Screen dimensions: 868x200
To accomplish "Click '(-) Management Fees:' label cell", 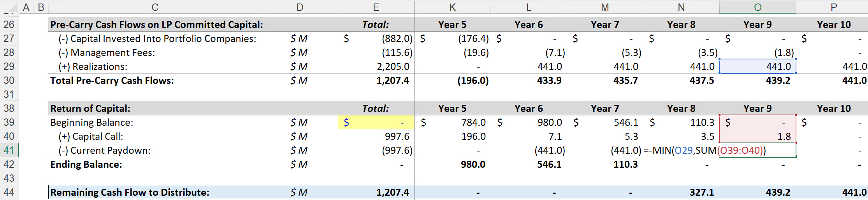I will click(155, 52).
